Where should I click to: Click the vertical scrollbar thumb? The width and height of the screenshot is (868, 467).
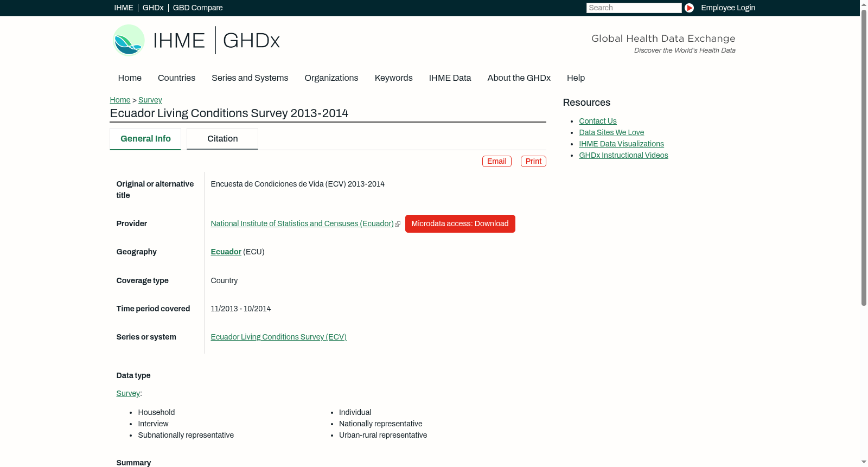point(864,157)
